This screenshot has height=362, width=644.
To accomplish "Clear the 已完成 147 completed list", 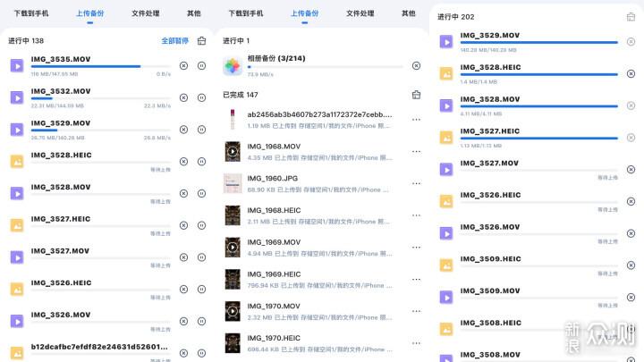I will click(x=416, y=95).
